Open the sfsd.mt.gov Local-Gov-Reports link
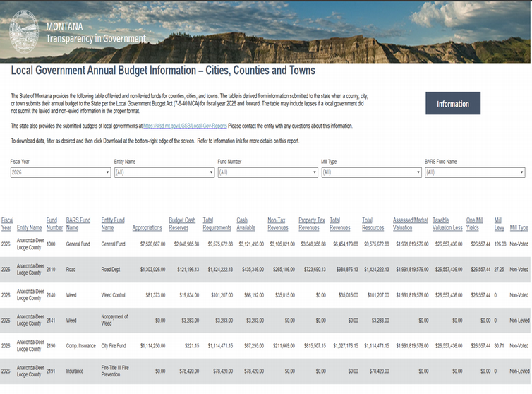Viewport: 532px width, 394px height. pos(185,126)
